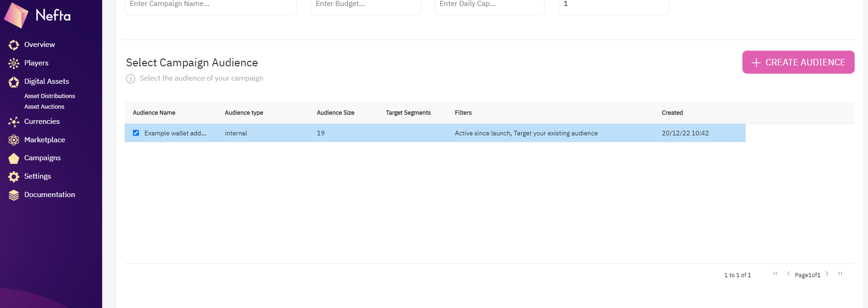Open the Campaigns menu item
This screenshot has width=868, height=308.
pyautogui.click(x=42, y=158)
